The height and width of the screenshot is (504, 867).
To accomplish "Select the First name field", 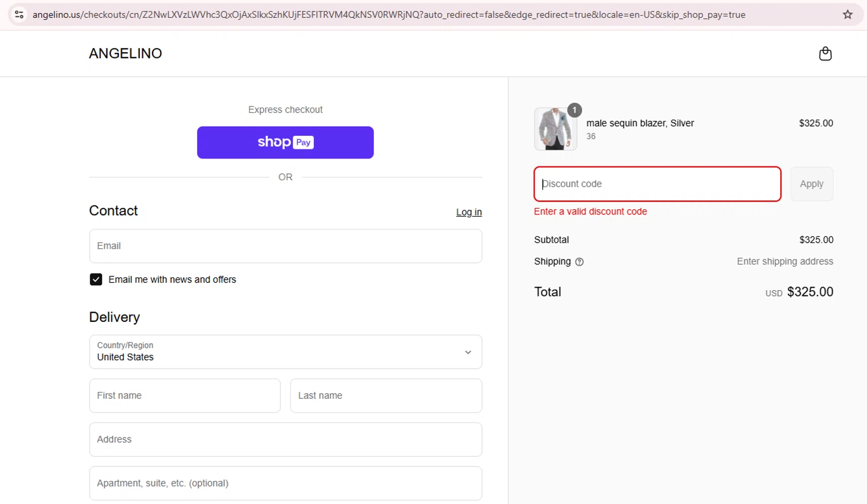I will [185, 396].
